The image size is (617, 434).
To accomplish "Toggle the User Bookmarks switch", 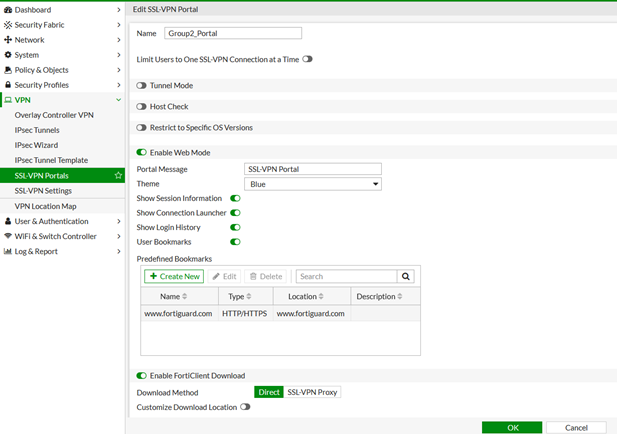I will (235, 242).
